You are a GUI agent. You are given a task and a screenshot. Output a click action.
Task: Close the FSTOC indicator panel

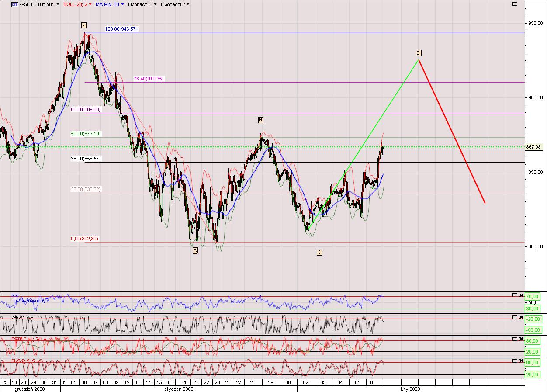pyautogui.click(x=521, y=339)
